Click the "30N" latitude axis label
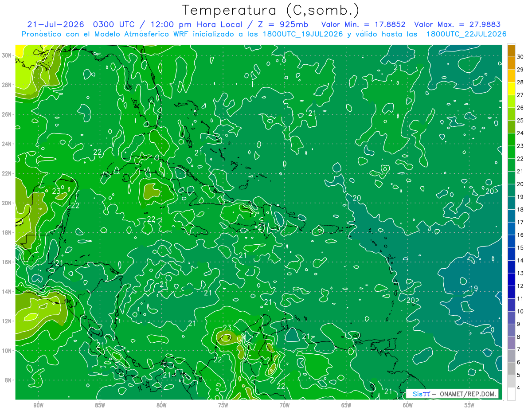 (8, 55)
